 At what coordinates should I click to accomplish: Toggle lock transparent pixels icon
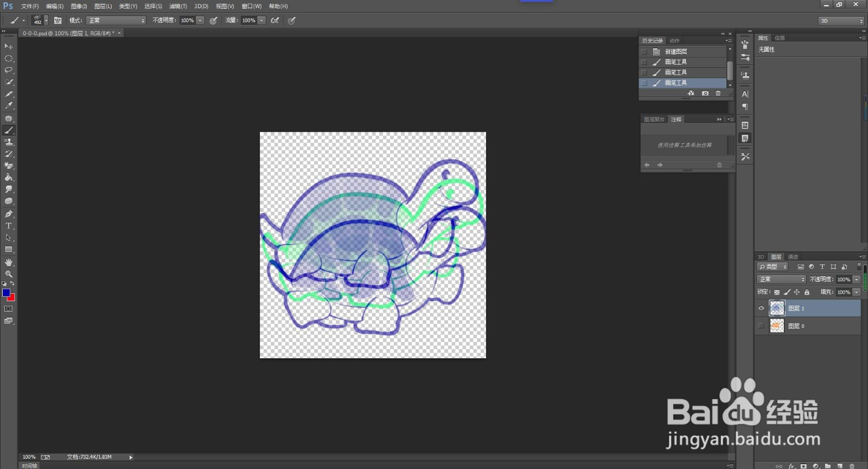pyautogui.click(x=777, y=292)
